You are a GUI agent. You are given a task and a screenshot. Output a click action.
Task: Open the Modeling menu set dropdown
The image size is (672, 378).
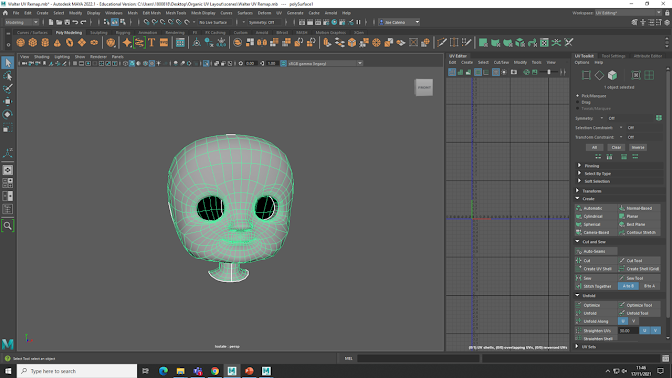click(21, 22)
